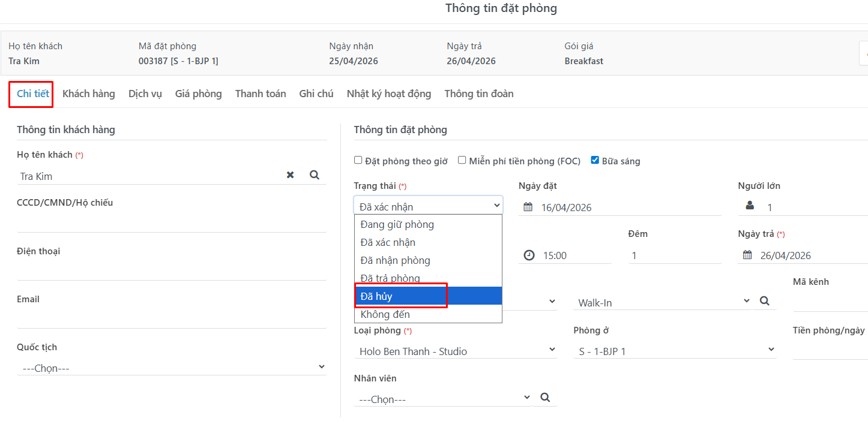Uncheck the Bữa sáng checkbox
Image resolution: width=868 pixels, height=424 pixels.
[595, 160]
